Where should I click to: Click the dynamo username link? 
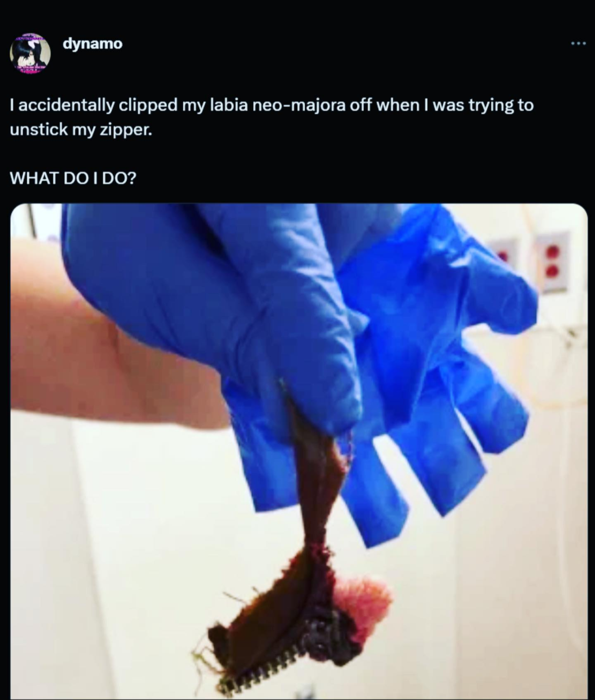click(93, 43)
